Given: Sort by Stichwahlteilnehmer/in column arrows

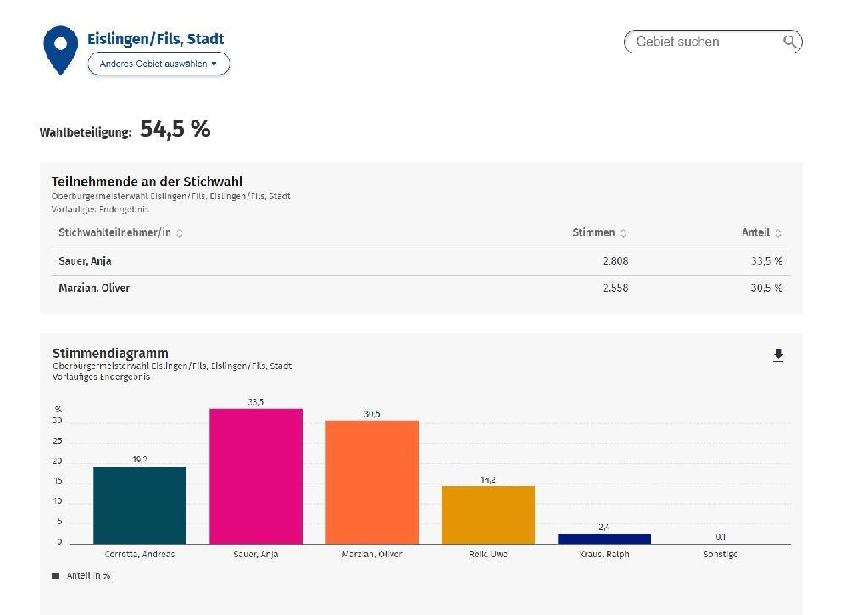Looking at the screenshot, I should click(x=180, y=233).
